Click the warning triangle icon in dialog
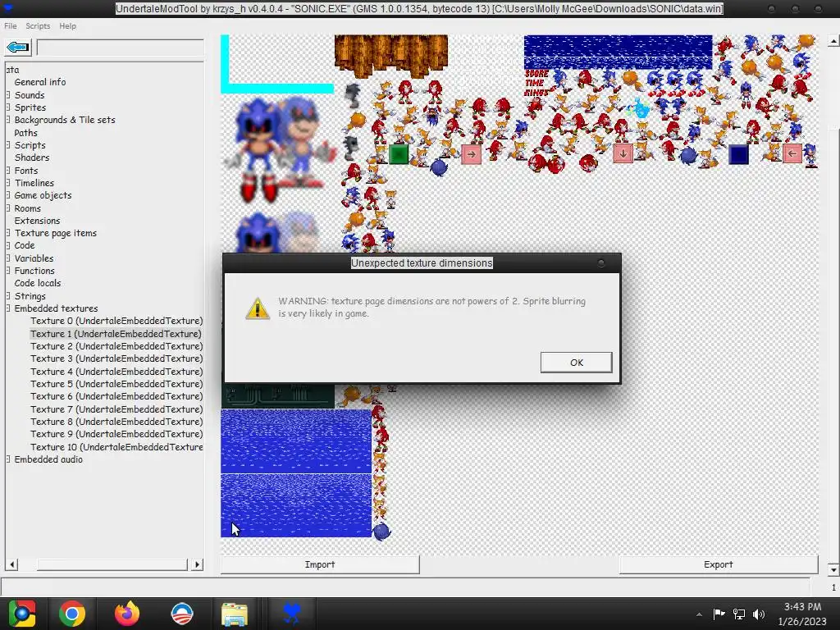The image size is (840, 630). [x=258, y=308]
